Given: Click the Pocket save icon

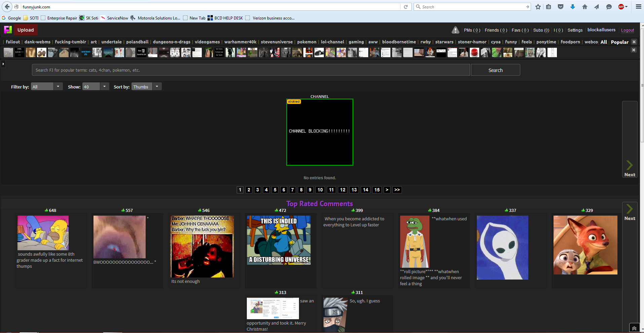Looking at the screenshot, I should [x=561, y=7].
